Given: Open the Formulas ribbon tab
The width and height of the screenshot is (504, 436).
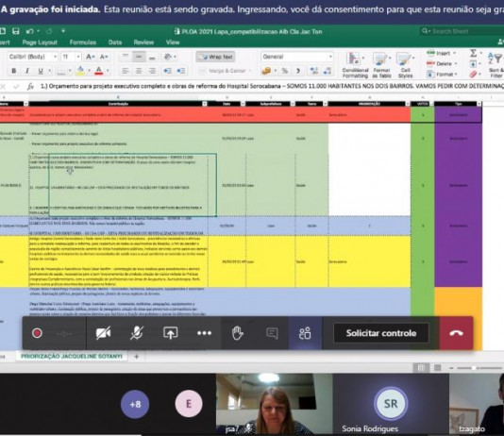Looking at the screenshot, I should coord(83,42).
